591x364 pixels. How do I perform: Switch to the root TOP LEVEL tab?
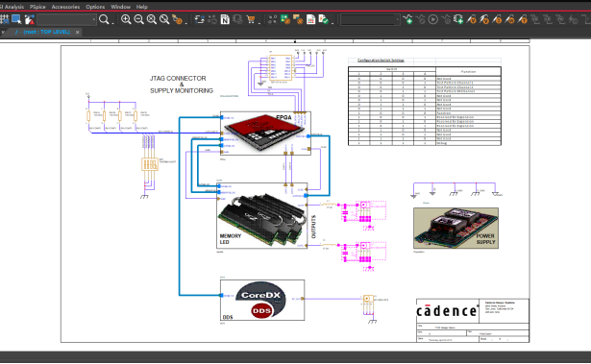(42, 32)
